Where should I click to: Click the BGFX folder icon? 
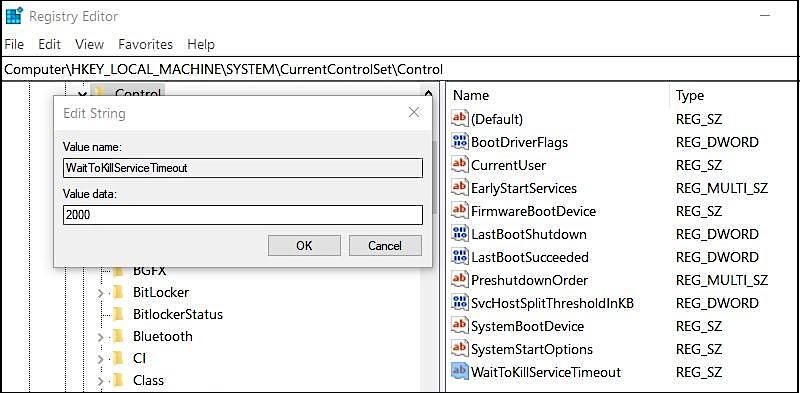tap(118, 271)
